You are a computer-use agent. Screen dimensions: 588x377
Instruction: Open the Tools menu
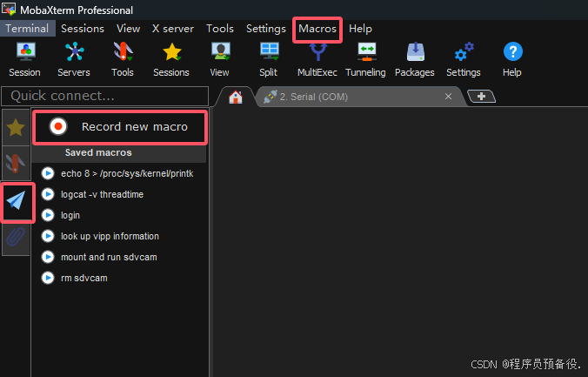tap(220, 29)
